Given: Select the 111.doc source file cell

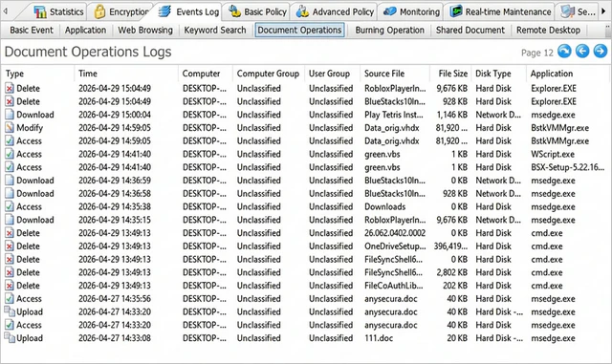Looking at the screenshot, I should 379,338.
